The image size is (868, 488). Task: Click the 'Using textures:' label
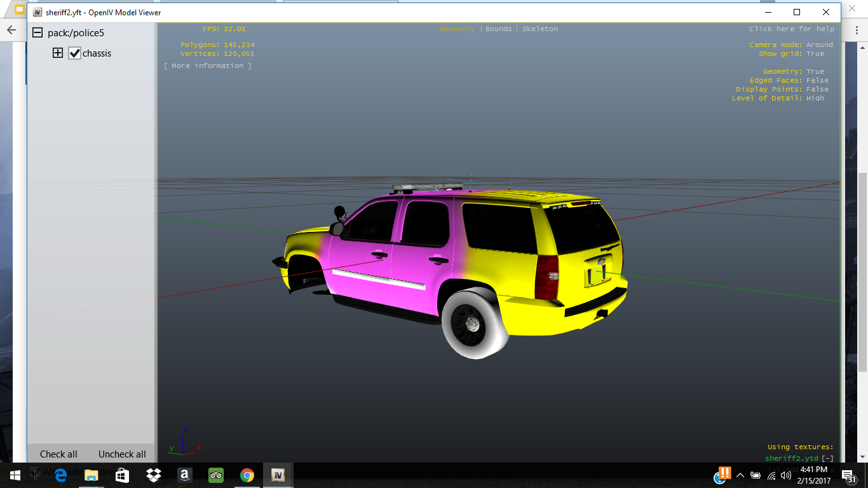(x=801, y=447)
